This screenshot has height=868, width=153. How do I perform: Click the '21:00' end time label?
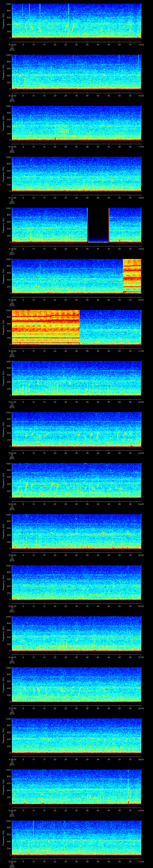(x=141, y=351)
